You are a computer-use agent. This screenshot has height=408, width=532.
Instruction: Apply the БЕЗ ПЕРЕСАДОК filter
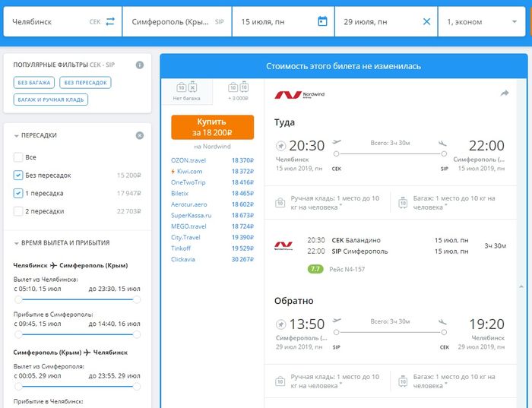click(85, 82)
